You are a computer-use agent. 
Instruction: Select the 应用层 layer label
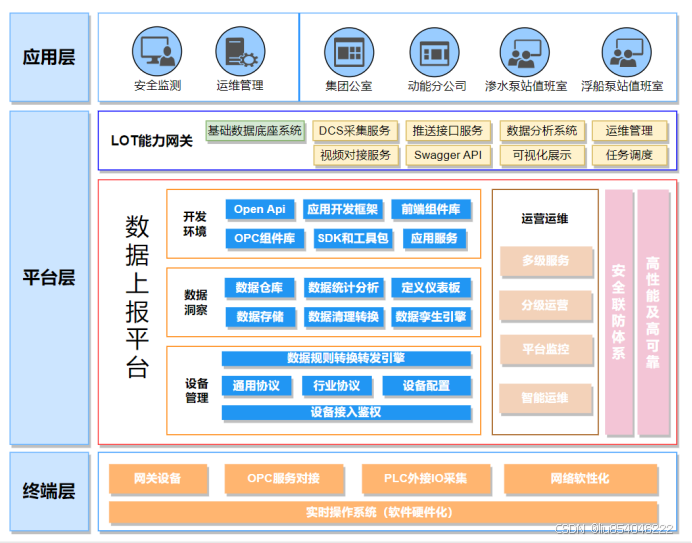tap(49, 58)
